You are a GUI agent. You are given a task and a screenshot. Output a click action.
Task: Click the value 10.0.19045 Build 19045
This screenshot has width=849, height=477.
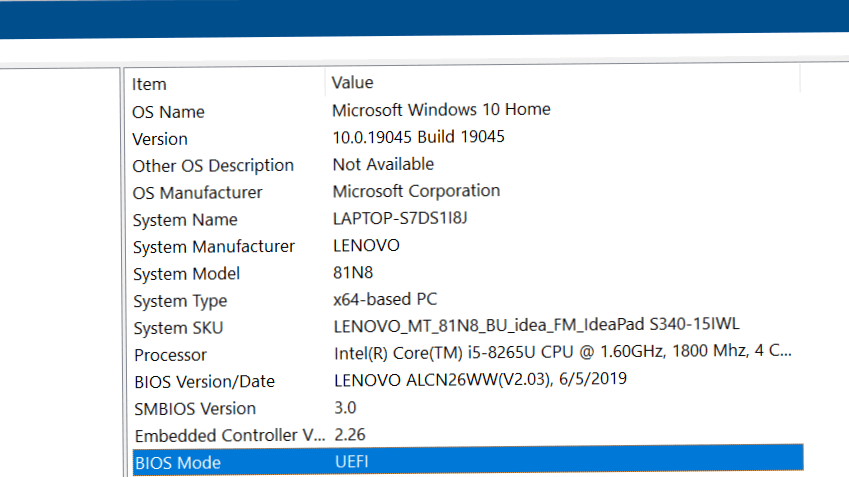(419, 137)
